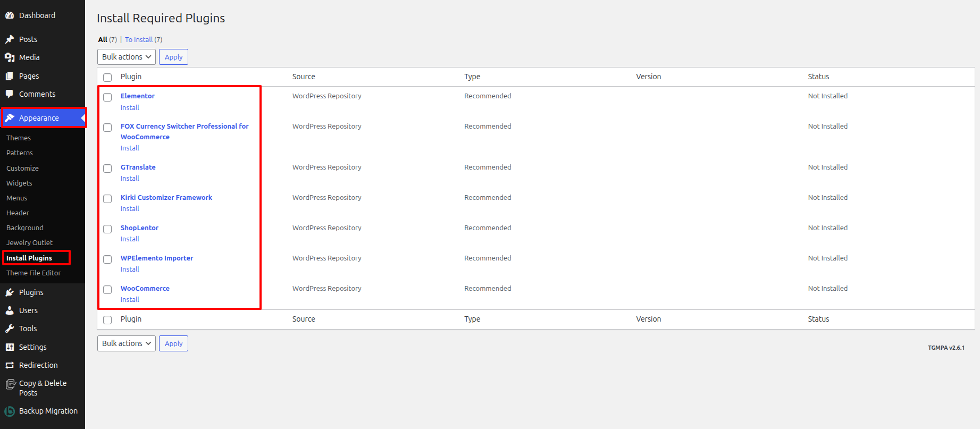
Task: Open Themes under Appearance menu
Action: pos(19,138)
